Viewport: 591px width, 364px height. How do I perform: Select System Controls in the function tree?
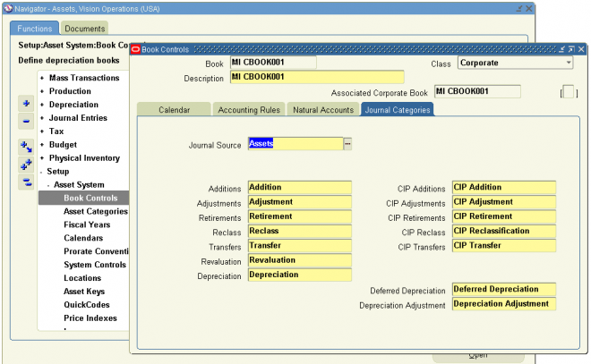tap(95, 265)
